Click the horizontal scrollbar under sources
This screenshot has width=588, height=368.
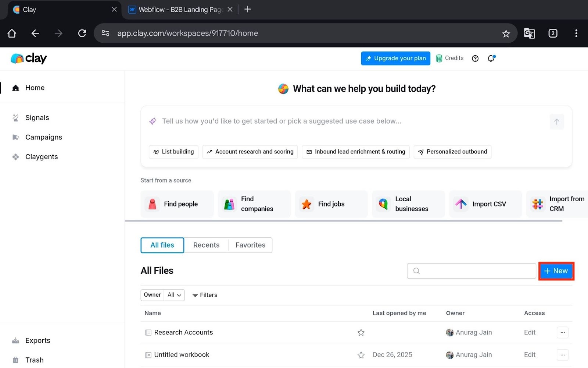[x=344, y=221]
